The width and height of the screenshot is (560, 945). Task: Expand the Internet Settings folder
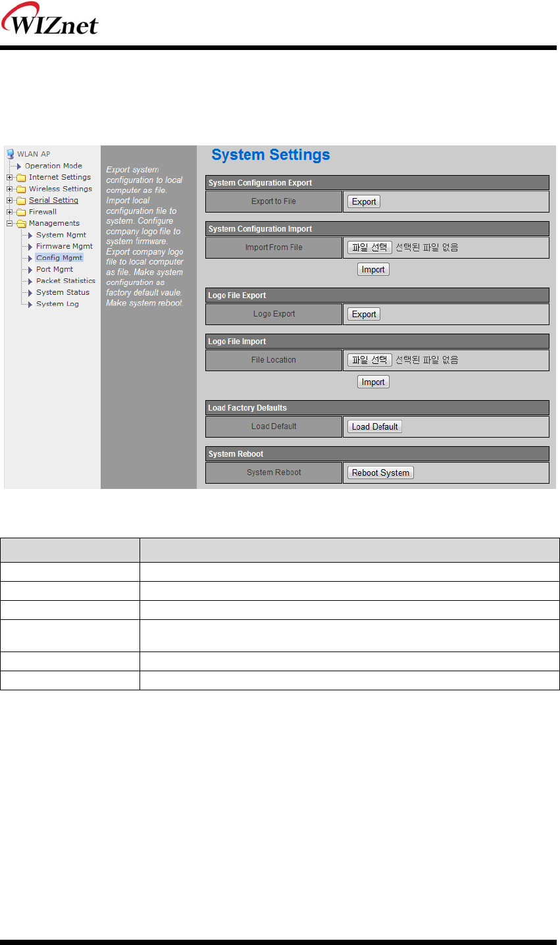(10, 177)
